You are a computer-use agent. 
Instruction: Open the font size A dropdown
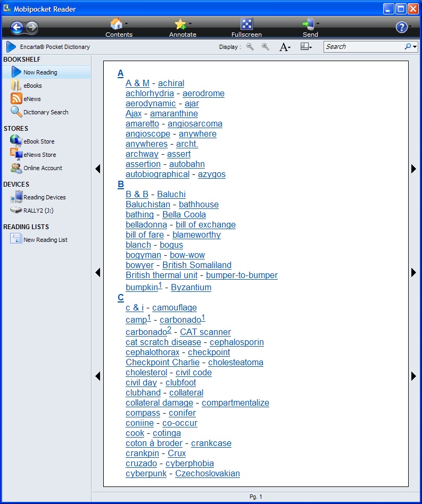285,47
